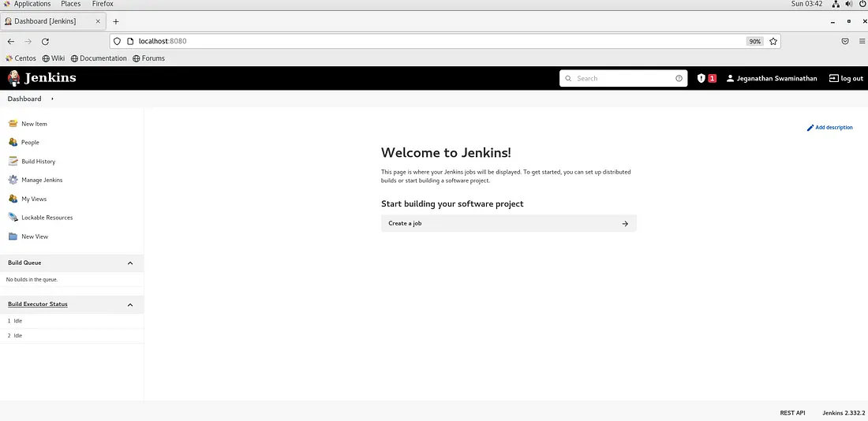Expand the Dashboard breadcrumb dropdown arrow
Screen dimensions: 868x421
tap(52, 99)
